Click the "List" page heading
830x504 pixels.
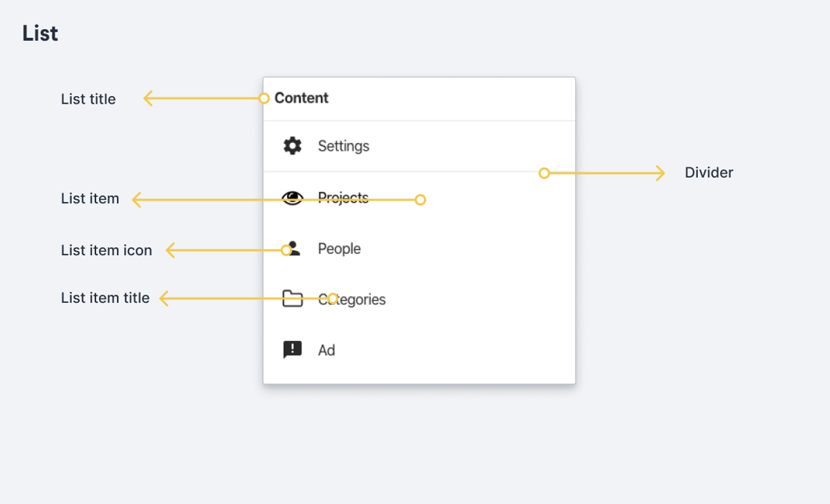click(39, 32)
